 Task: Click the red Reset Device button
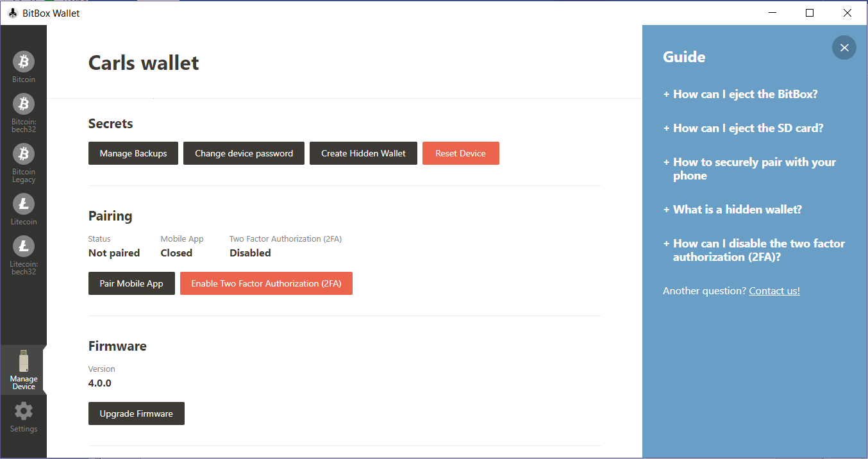[x=461, y=153]
